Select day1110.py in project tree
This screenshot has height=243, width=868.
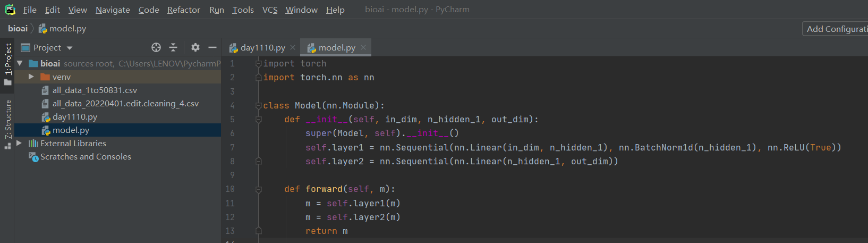point(118,117)
